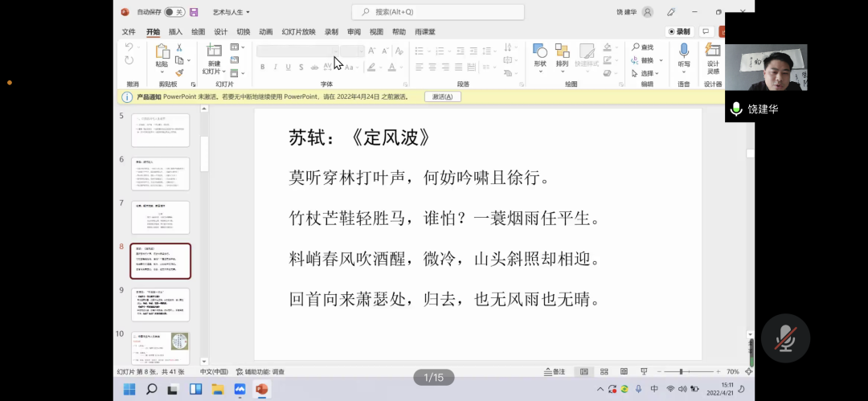Open the Insert ribbon tab
868x401 pixels.
coord(175,32)
